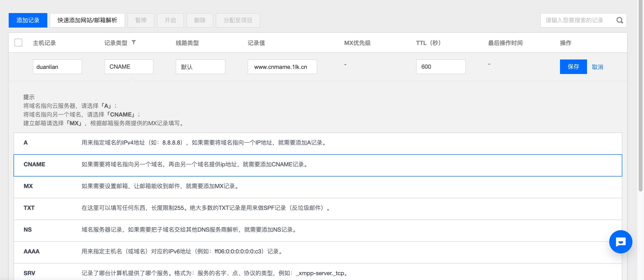Viewport: 644px width, 280px height.
Task: Click the search magnifier icon
Action: pos(619,20)
